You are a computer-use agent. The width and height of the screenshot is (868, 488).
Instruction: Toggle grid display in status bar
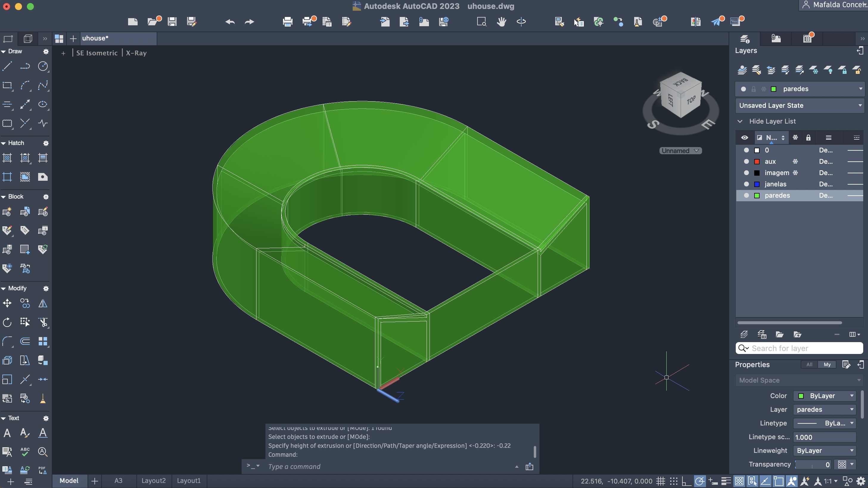(660, 481)
